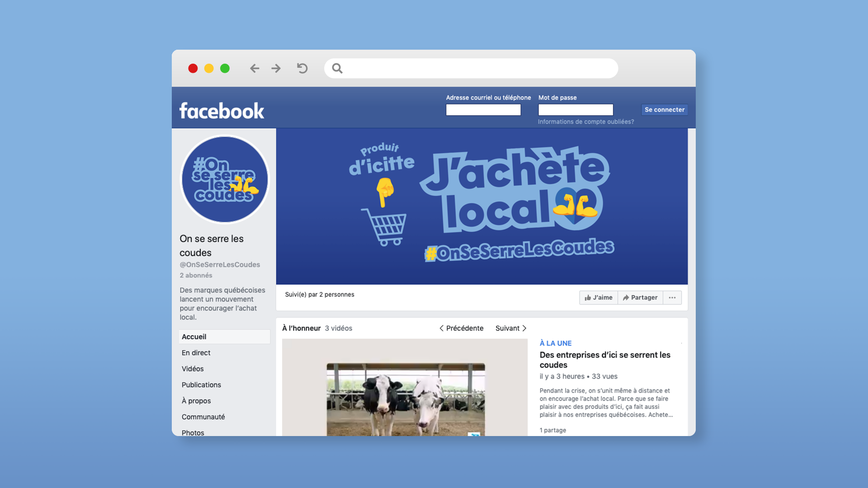This screenshot has width=868, height=488.
Task: Go to Précédente featured video
Action: tap(461, 328)
